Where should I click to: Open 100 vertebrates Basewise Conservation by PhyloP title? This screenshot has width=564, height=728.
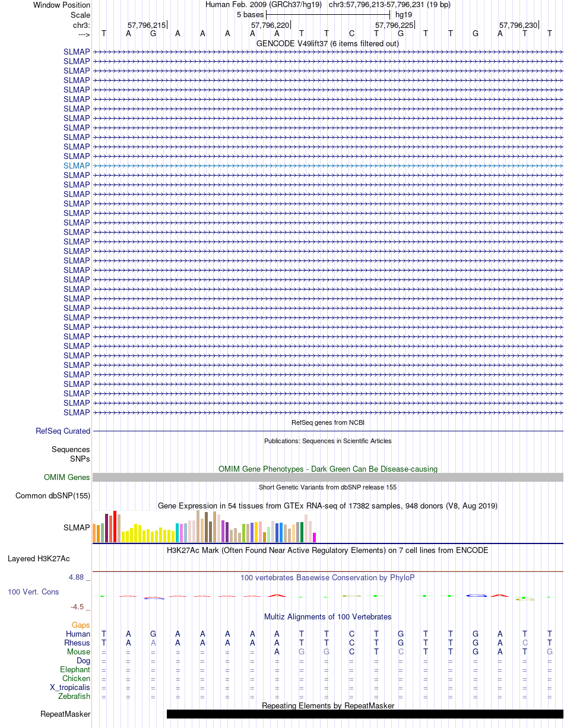(328, 577)
